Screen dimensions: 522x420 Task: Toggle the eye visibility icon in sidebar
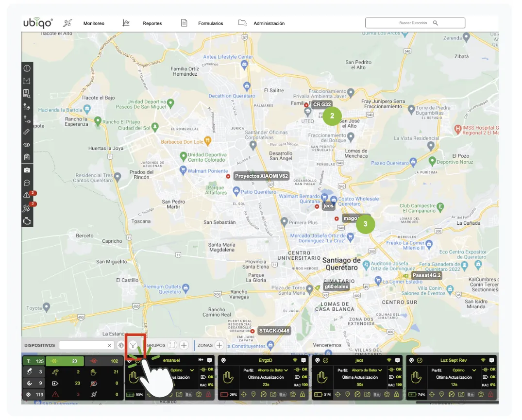[x=27, y=145]
